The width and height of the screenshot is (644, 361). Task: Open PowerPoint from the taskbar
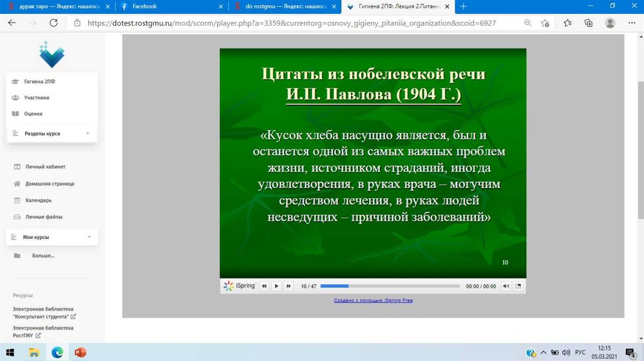pyautogui.click(x=80, y=352)
